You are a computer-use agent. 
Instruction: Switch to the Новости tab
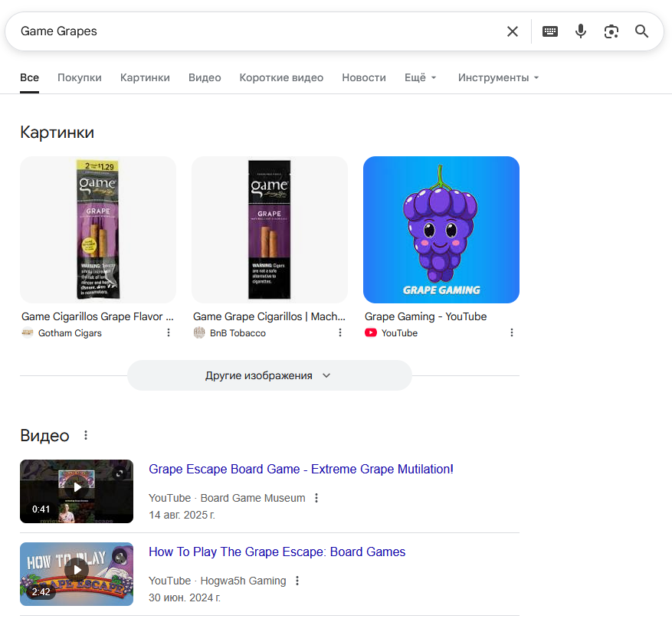point(364,77)
